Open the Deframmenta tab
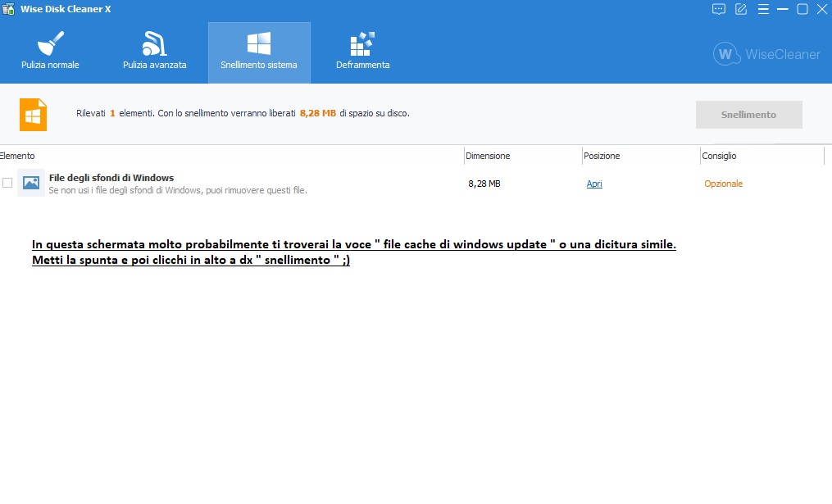832x504 pixels. (x=362, y=52)
